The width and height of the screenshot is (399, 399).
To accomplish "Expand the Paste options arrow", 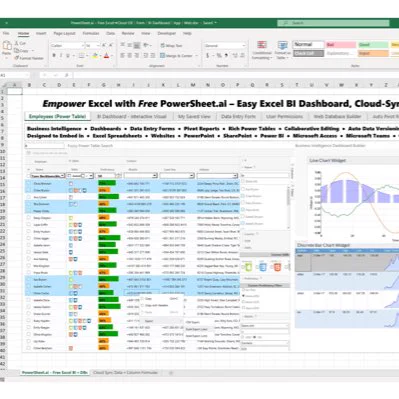I will [x=7, y=57].
